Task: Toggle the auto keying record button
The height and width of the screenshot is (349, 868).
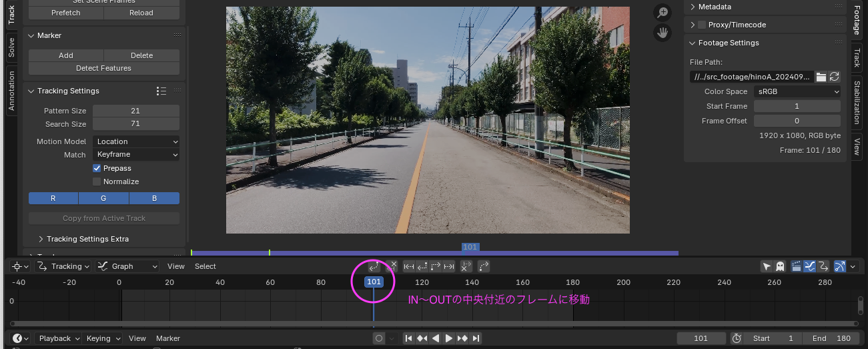Action: [x=380, y=338]
